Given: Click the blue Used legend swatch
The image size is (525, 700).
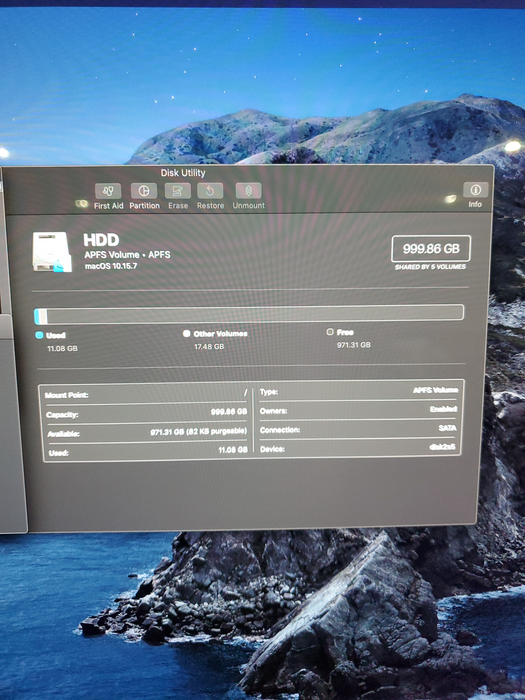Looking at the screenshot, I should click(39, 335).
